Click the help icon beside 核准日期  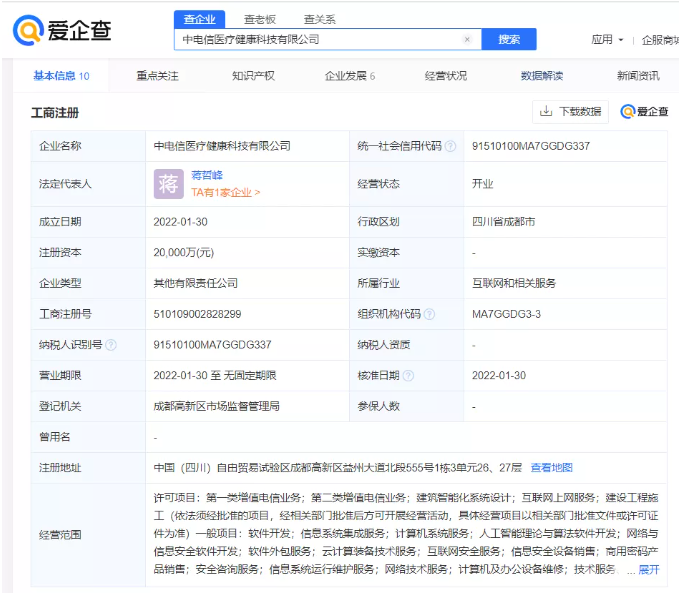(408, 375)
